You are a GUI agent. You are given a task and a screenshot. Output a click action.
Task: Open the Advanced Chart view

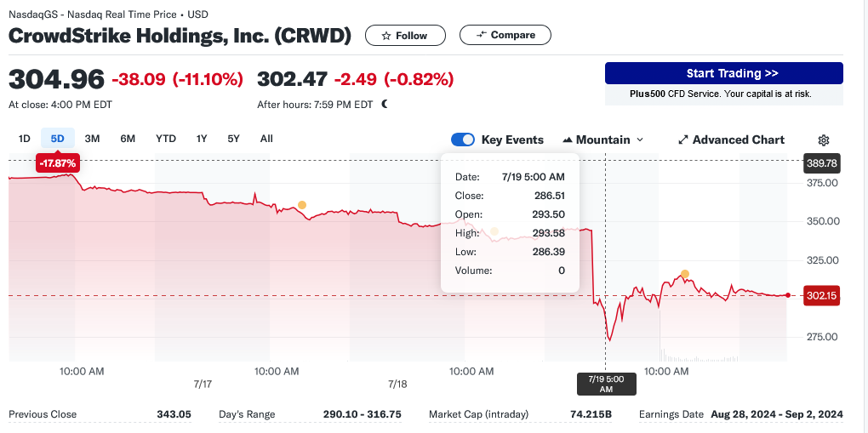coord(731,140)
